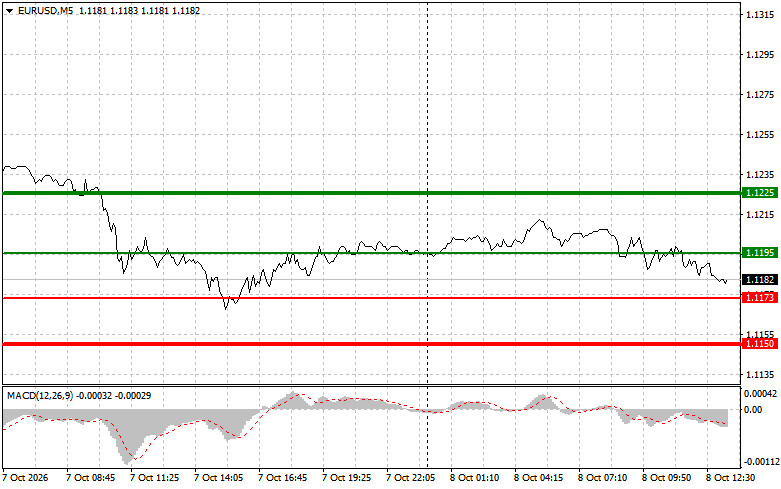Viewport: 781px width, 489px height.
Task: Select the thick green horizontal line at 1.1225
Action: [372, 193]
